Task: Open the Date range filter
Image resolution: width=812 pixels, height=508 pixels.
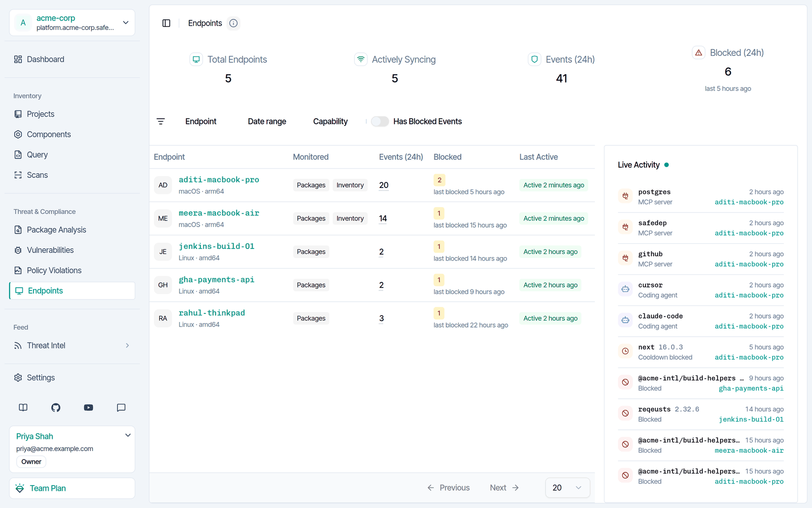Action: [267, 121]
